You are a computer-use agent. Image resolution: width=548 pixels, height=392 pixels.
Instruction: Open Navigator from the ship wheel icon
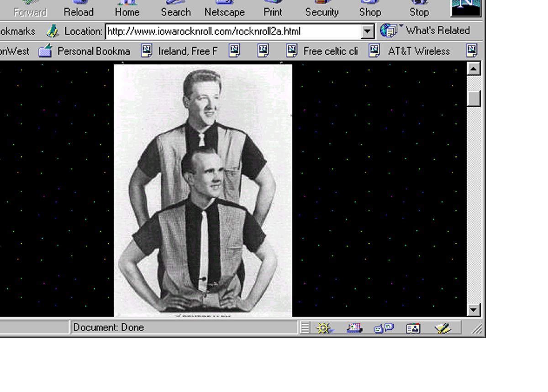point(324,328)
